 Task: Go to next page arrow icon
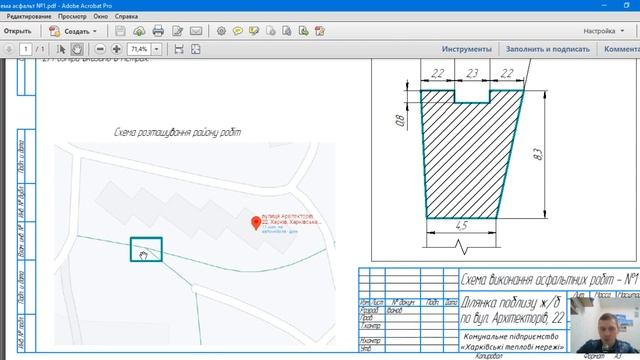tap(9, 49)
